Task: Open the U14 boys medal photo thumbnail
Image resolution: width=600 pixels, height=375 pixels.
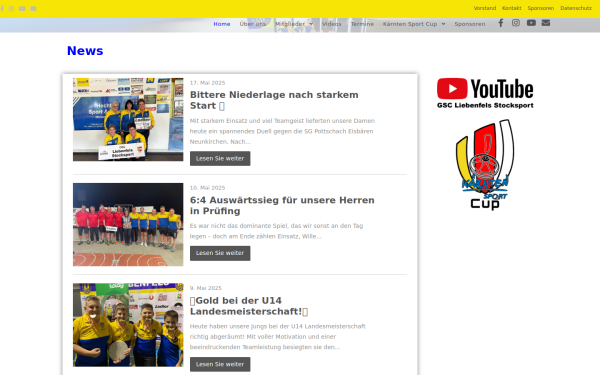Action: tap(128, 325)
